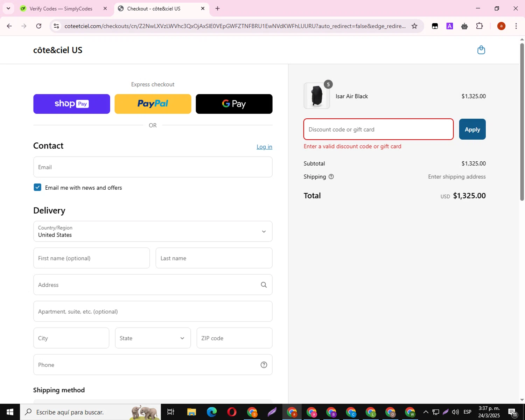Pay with the PayPal button

[x=153, y=104]
